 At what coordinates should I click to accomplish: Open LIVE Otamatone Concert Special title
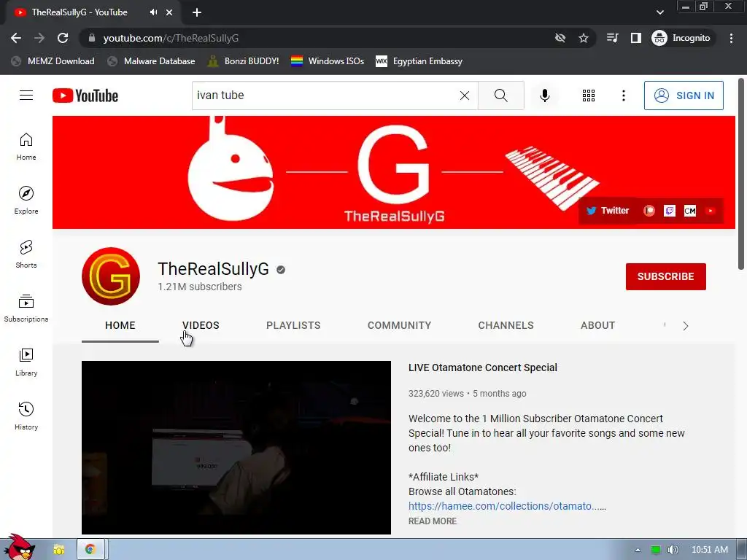[x=483, y=367]
